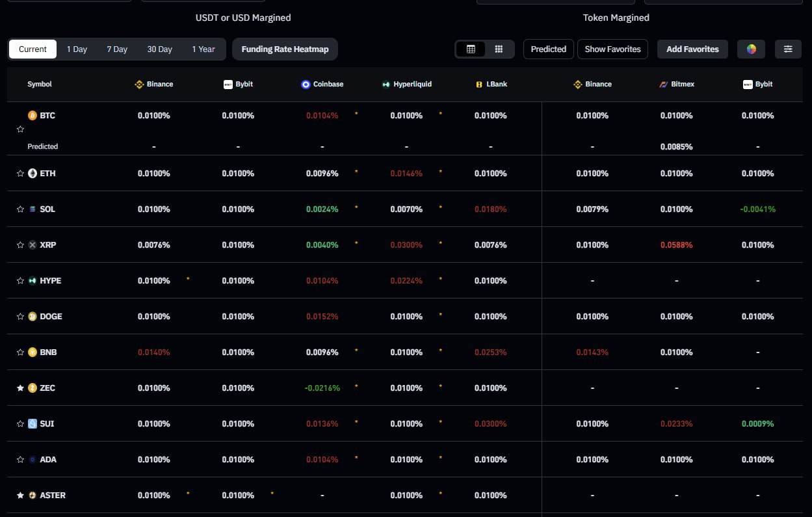The width and height of the screenshot is (812, 517).
Task: Select the 1 Year tab
Action: click(203, 49)
